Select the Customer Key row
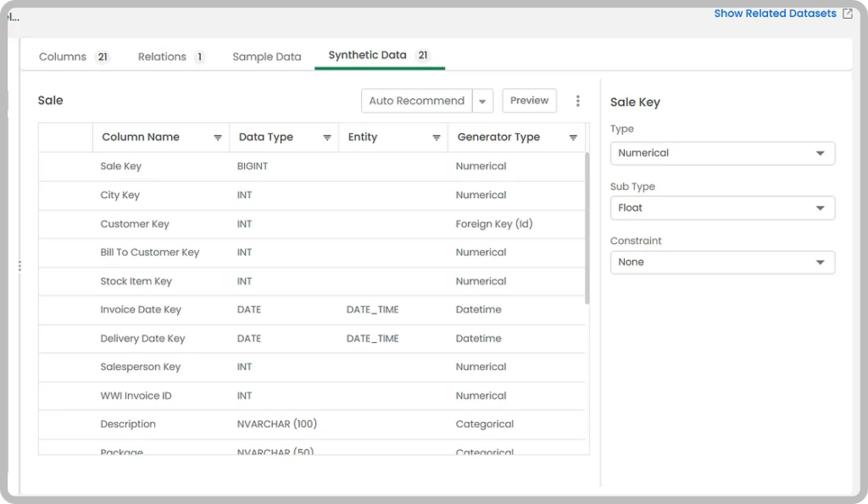The height and width of the screenshot is (504, 868). click(312, 224)
